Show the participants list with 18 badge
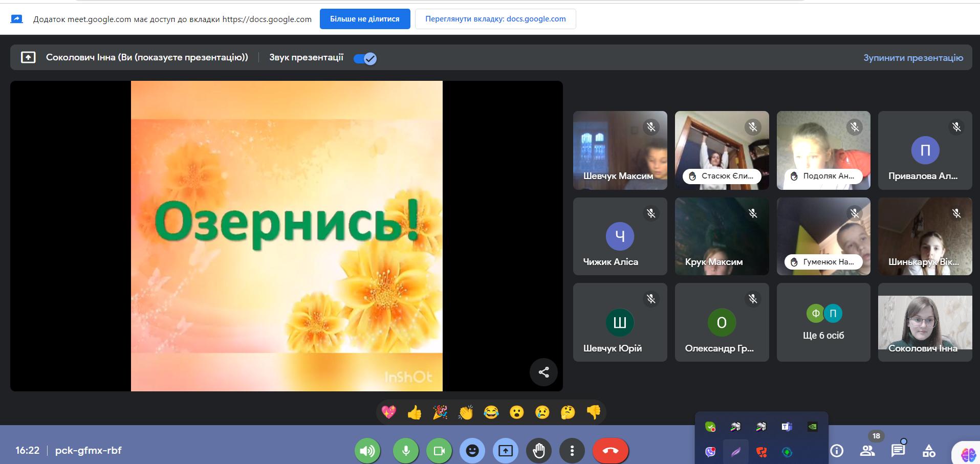The width and height of the screenshot is (980, 464). [867, 451]
